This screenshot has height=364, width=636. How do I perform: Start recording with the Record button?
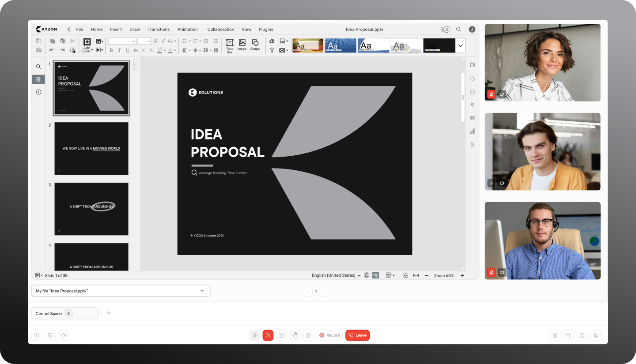pyautogui.click(x=329, y=335)
